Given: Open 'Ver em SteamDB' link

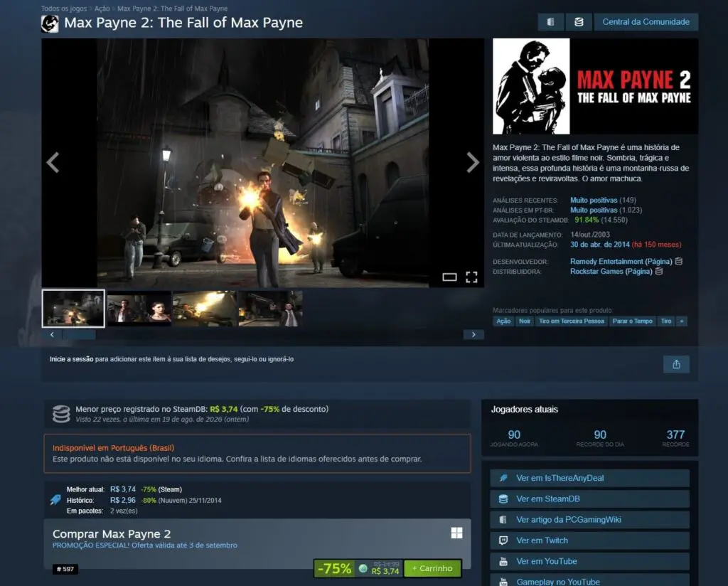Looking at the screenshot, I should [589, 499].
